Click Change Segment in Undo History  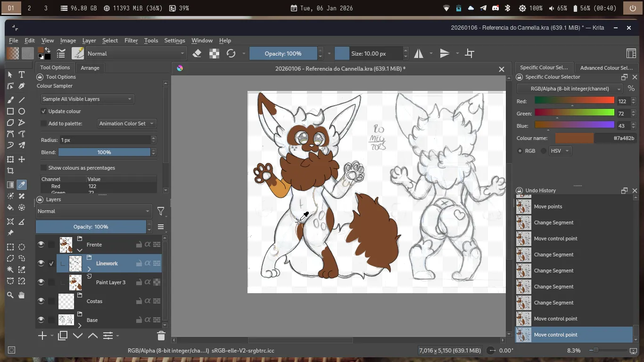pos(553,222)
